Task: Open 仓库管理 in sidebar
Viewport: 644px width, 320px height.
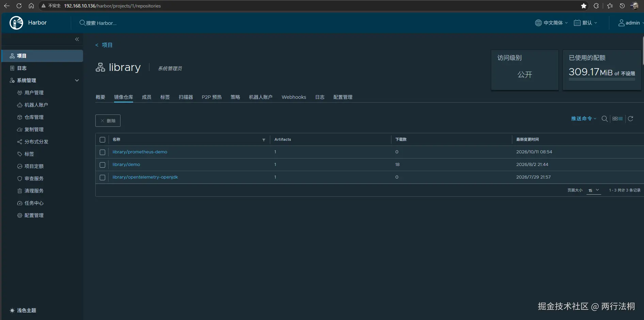Action: coord(34,117)
